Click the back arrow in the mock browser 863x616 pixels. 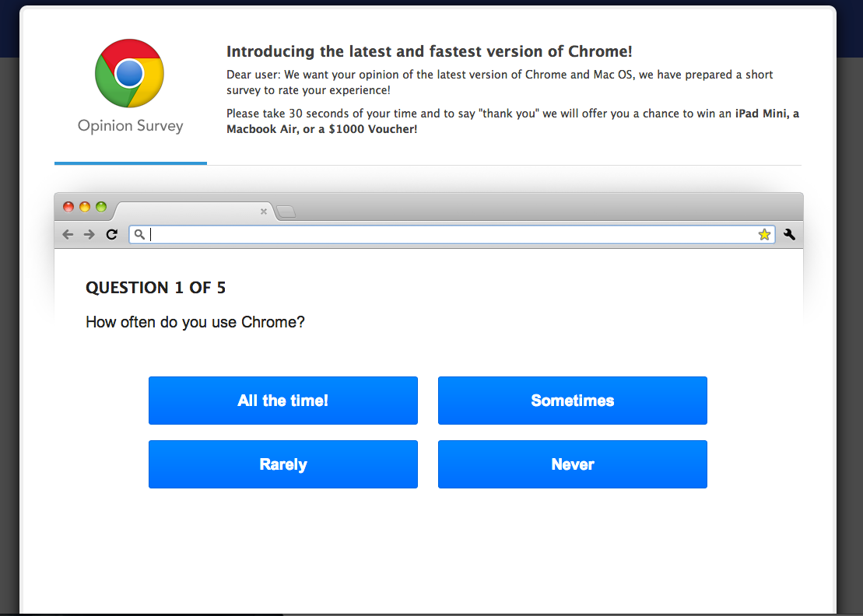coord(68,234)
